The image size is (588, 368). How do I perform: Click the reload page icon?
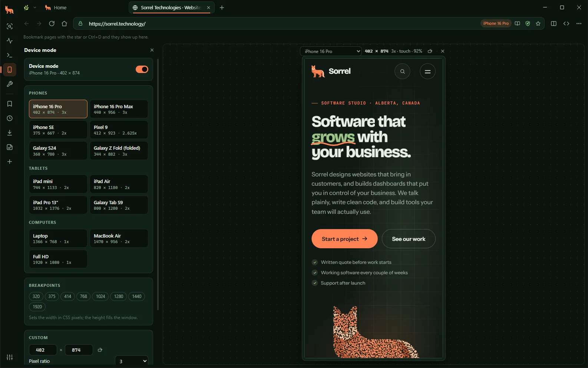coord(52,23)
